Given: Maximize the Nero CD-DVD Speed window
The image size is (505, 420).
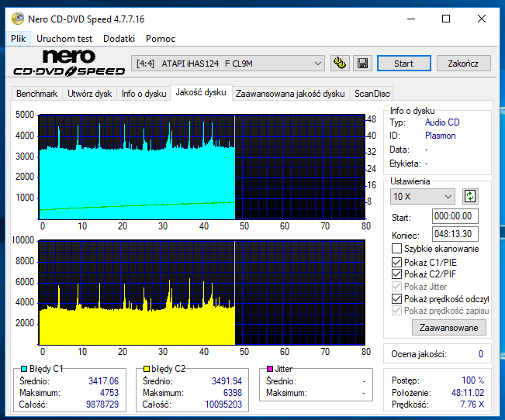Looking at the screenshot, I should [446, 19].
